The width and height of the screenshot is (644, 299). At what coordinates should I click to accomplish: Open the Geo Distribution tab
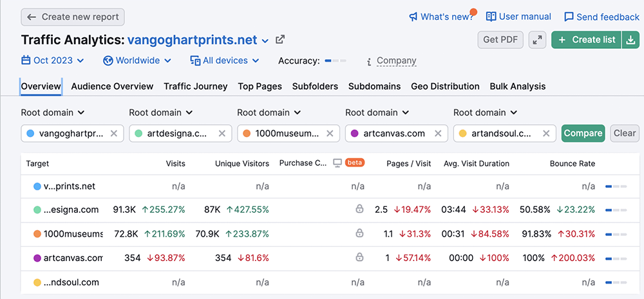(x=445, y=87)
